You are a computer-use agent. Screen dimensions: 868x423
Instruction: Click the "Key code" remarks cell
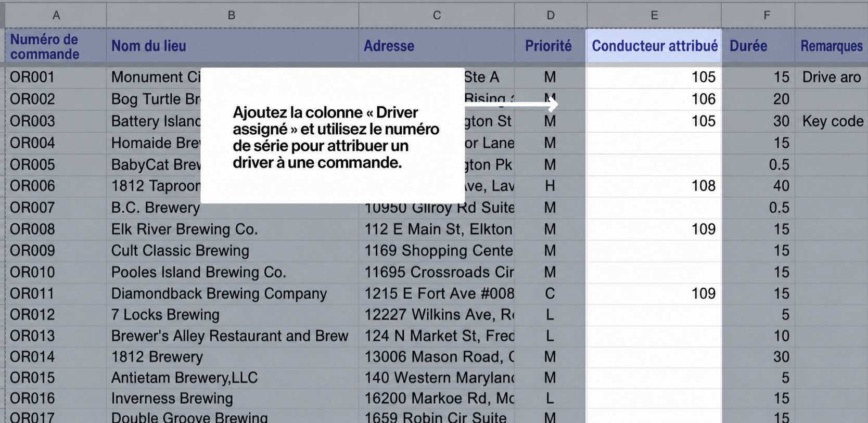pos(832,121)
